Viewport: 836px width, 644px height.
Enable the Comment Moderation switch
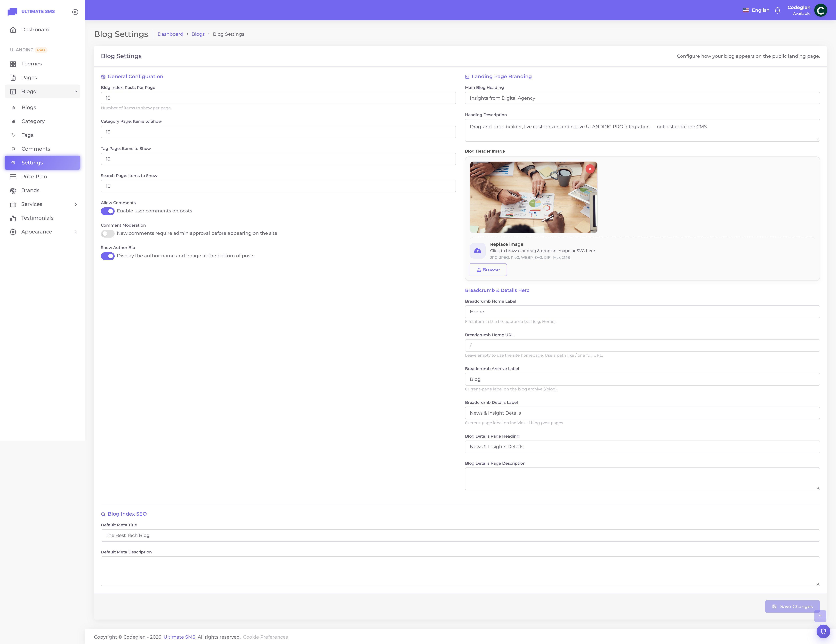pyautogui.click(x=108, y=233)
